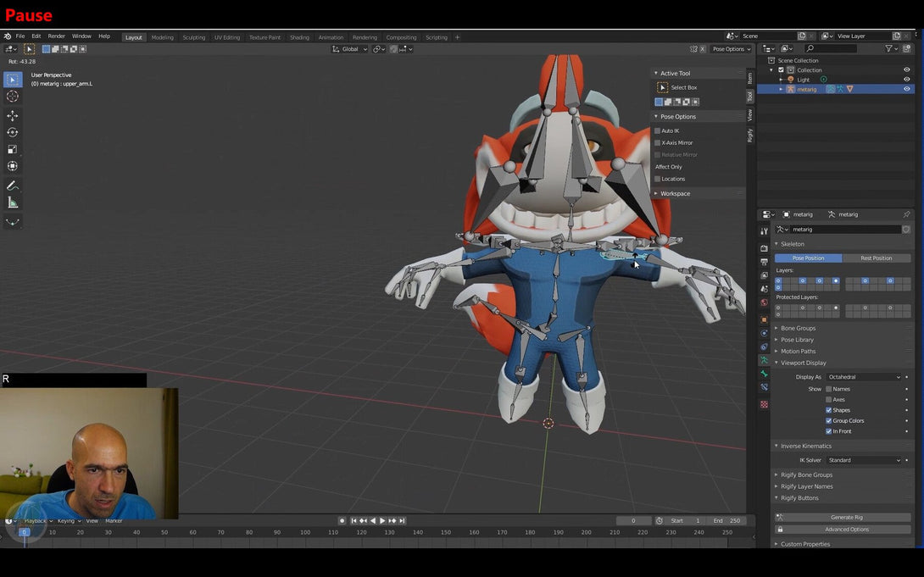Open Pose Options header dropdown
Image resolution: width=924 pixels, height=577 pixels.
732,49
